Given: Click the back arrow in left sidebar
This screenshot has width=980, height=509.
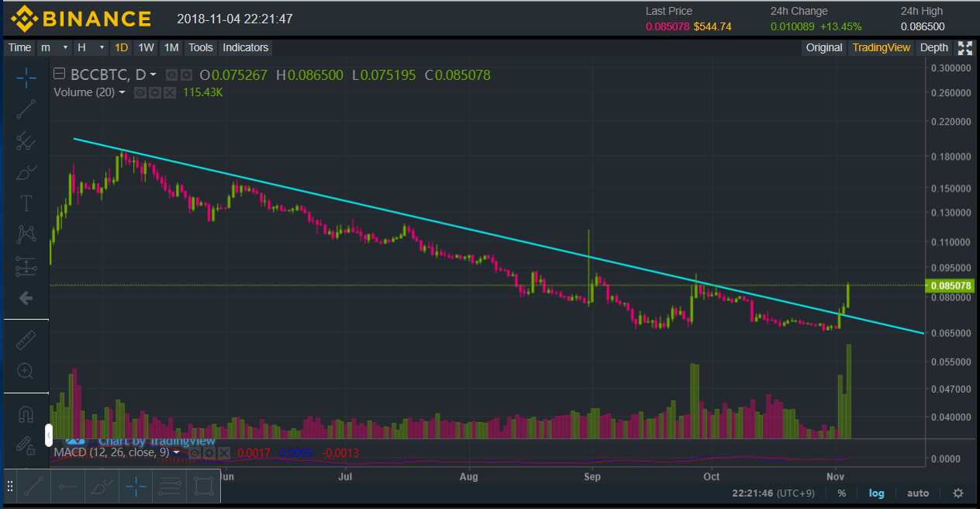Looking at the screenshot, I should click(x=26, y=298).
